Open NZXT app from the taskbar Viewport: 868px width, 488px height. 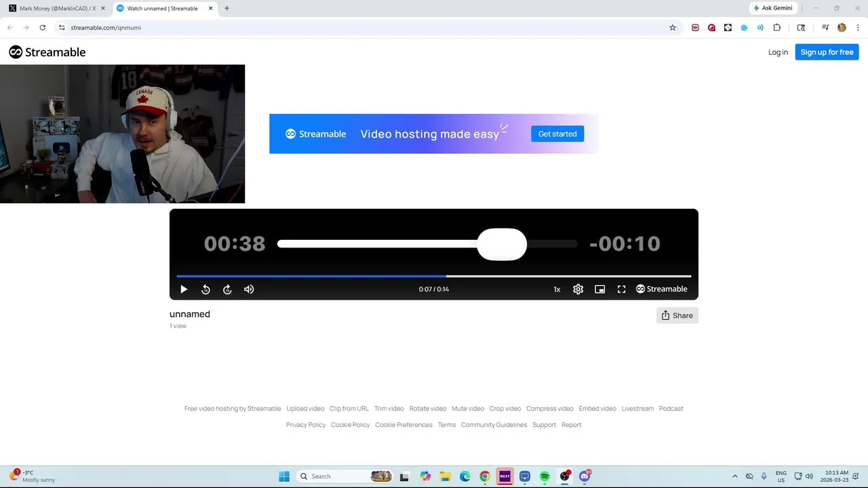[x=505, y=476]
